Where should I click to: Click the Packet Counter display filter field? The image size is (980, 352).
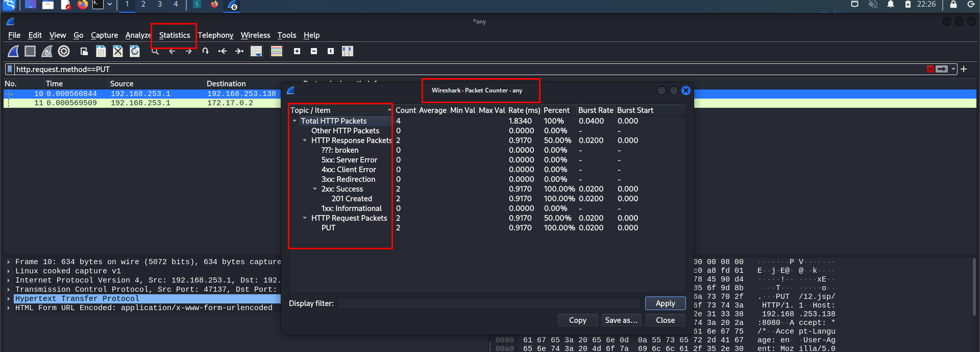pyautogui.click(x=488, y=303)
